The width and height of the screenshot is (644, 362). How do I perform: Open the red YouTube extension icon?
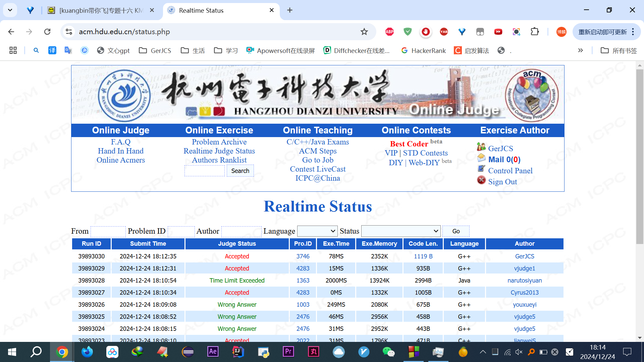tap(498, 32)
